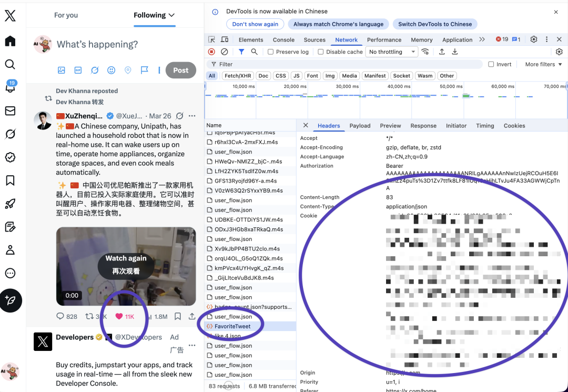Click the Don't show again button
Image resolution: width=568 pixels, height=392 pixels.
255,24
